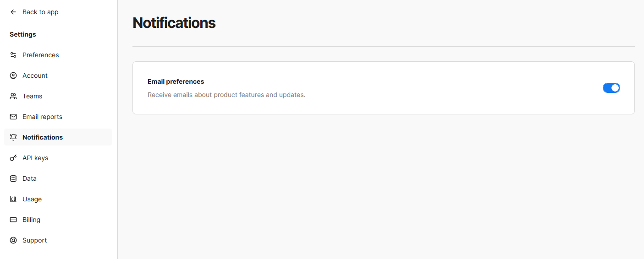Screen dimensions: 644x259
Task: Click the 'Receive emails about product features' description
Action: coord(226,95)
